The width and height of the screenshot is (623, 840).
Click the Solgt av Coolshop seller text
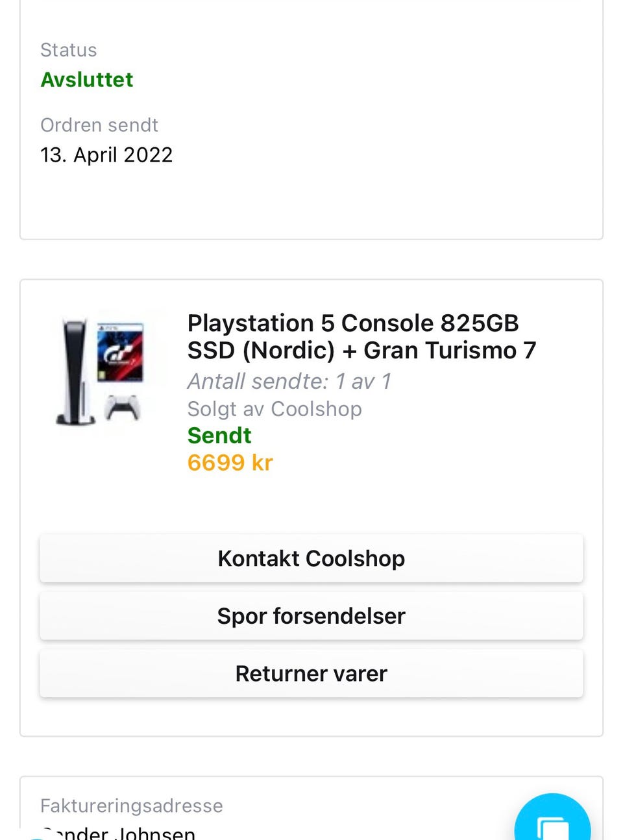tap(275, 409)
